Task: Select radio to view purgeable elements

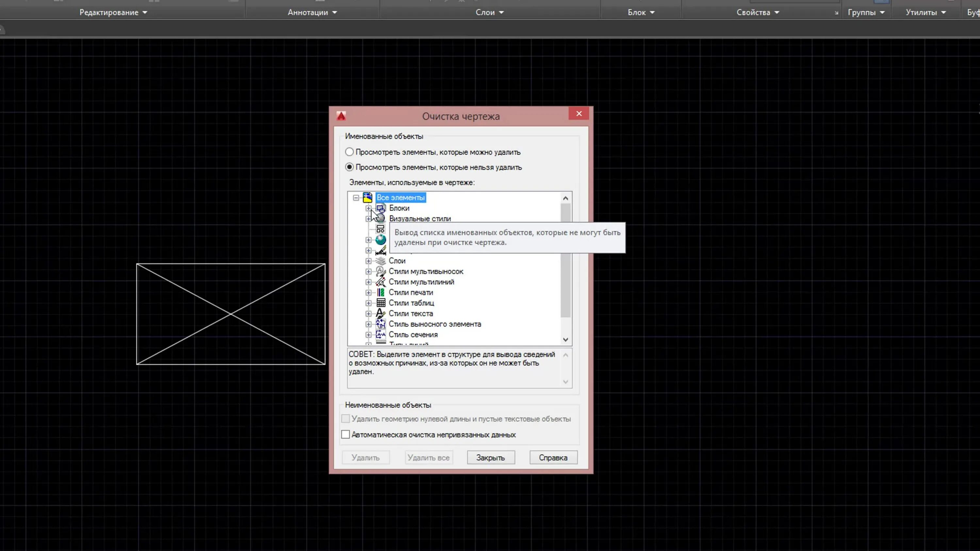Action: [349, 152]
